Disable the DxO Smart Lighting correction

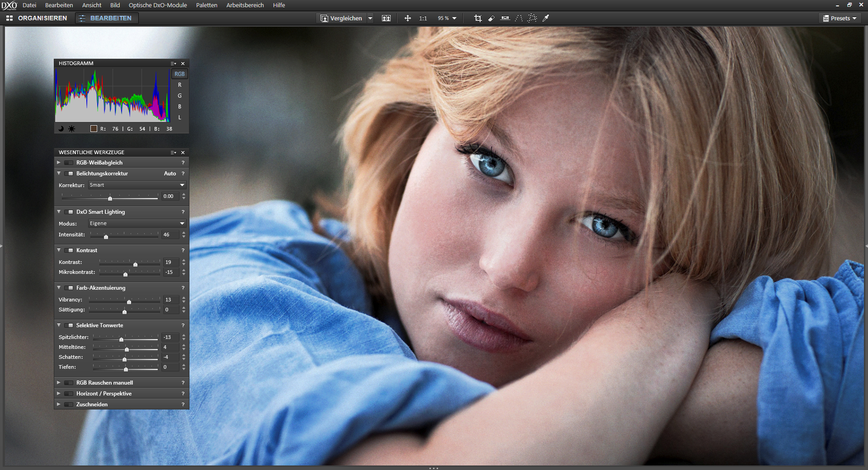point(69,212)
